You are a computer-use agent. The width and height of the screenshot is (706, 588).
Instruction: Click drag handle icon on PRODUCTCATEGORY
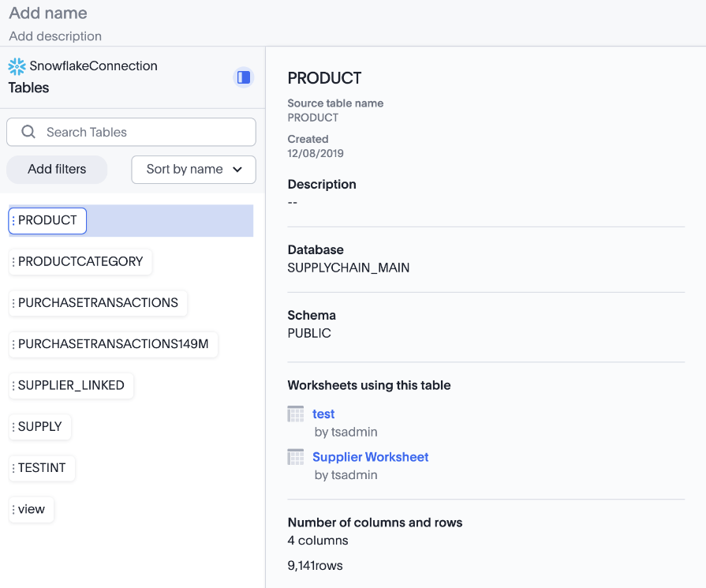click(x=13, y=262)
